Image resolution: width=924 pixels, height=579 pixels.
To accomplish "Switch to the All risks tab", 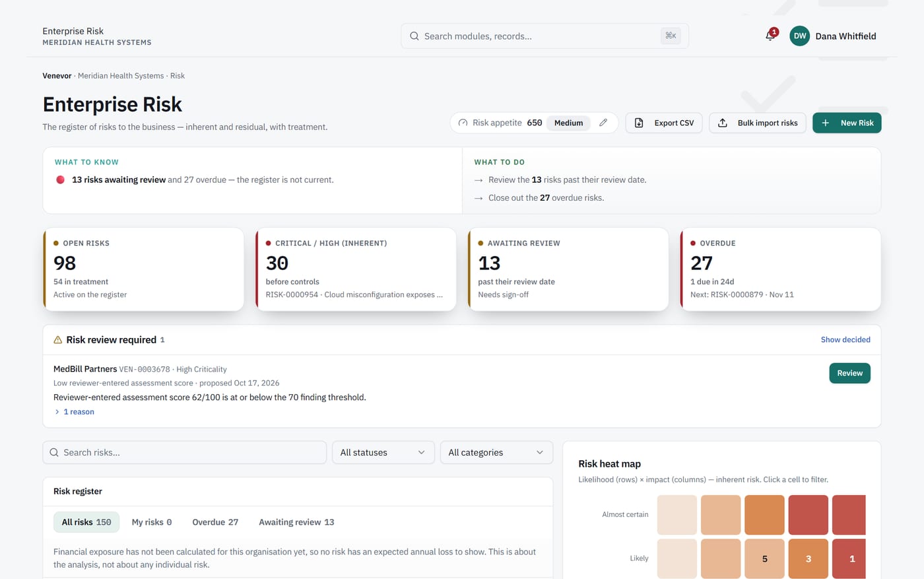I will 86,522.
